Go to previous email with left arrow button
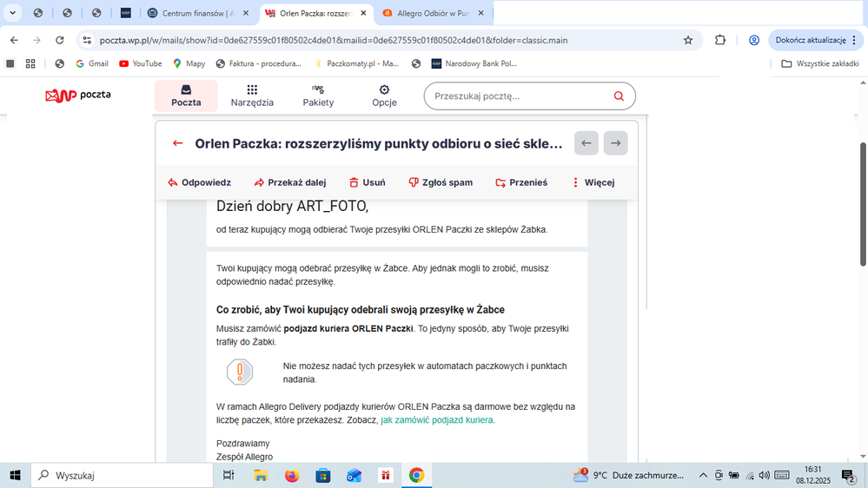This screenshot has width=868, height=488. coord(586,143)
